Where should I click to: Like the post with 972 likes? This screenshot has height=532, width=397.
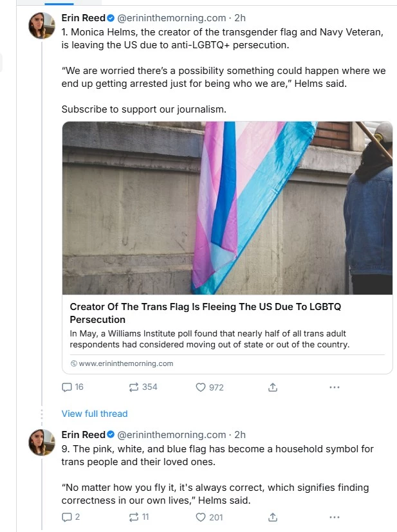[201, 387]
